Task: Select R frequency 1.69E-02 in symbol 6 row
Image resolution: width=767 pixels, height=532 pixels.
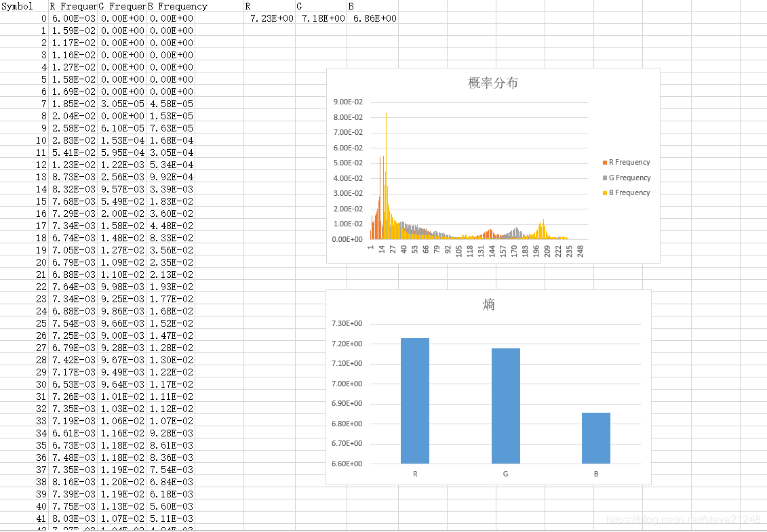Action: (x=73, y=91)
